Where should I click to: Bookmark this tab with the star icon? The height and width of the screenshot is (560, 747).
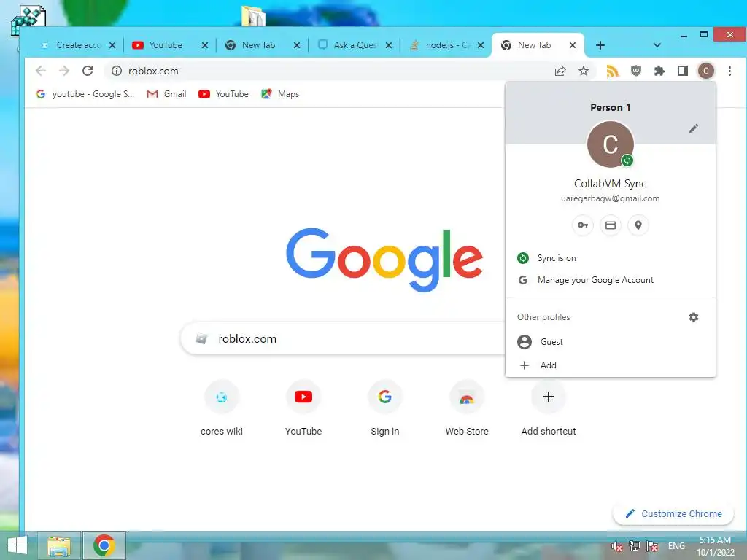click(x=584, y=71)
